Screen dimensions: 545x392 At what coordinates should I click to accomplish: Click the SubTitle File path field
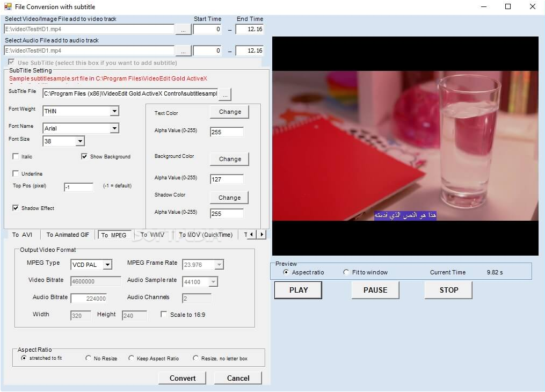pos(130,93)
